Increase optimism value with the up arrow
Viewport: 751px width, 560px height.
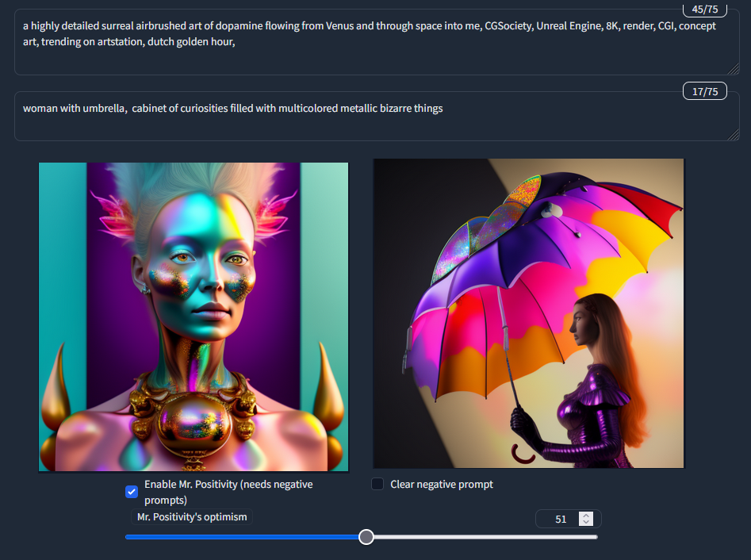(x=586, y=516)
